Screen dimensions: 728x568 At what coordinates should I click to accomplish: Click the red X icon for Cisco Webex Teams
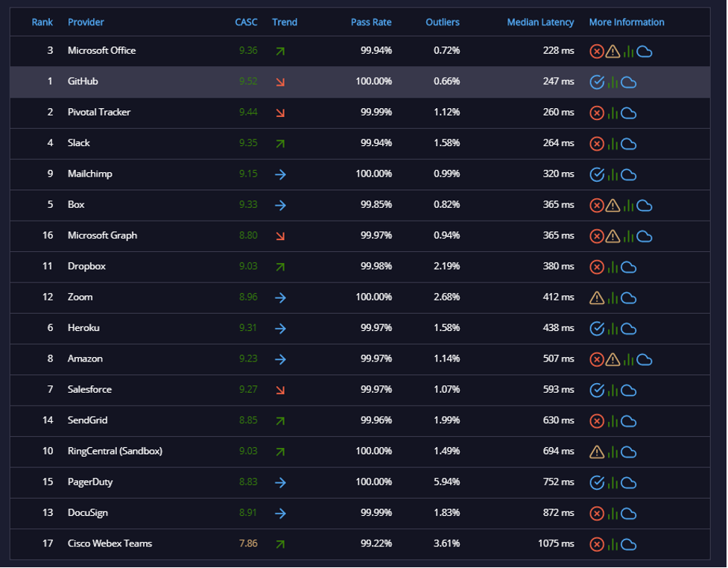click(x=597, y=544)
